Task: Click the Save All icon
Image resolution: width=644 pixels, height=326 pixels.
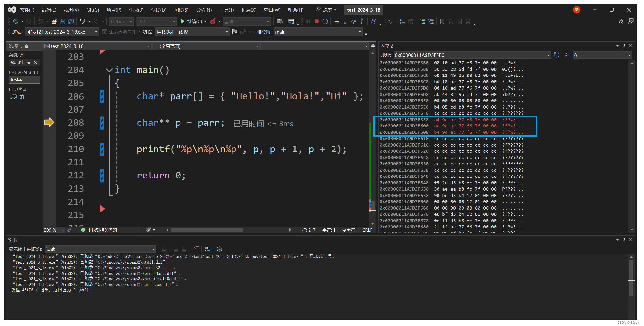Action: coord(71,22)
